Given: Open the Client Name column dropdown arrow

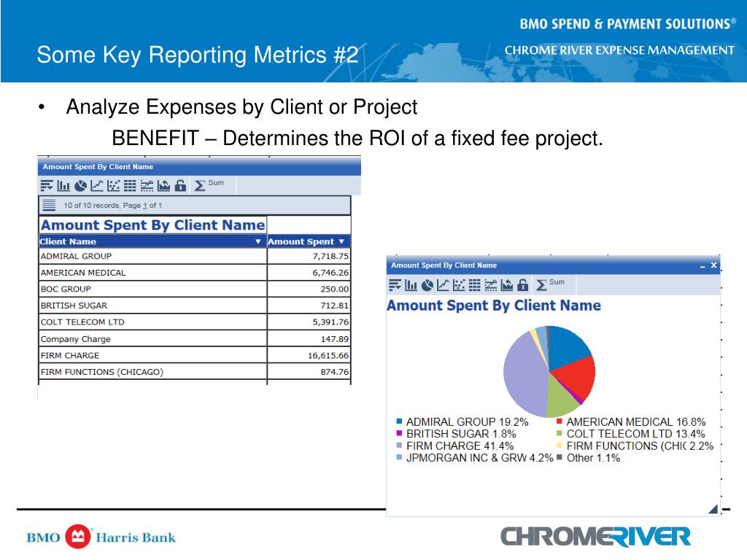Looking at the screenshot, I should pos(258,241).
